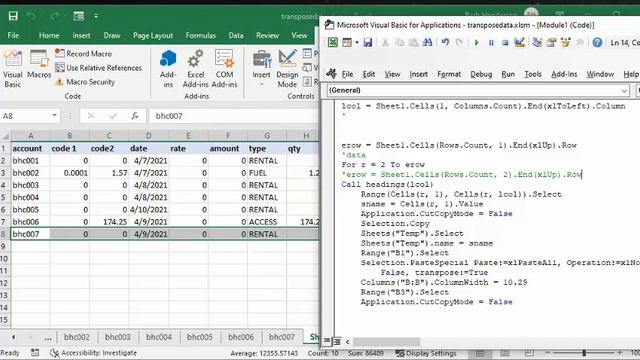Switch to the Data ribbon tab
Screen dimensions: 640x360
click(x=236, y=36)
